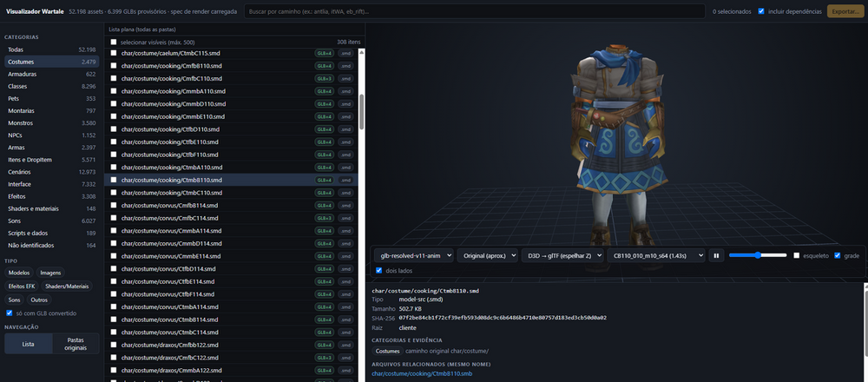Open the 'Armas' category
The height and width of the screenshot is (382, 868).
(x=51, y=148)
